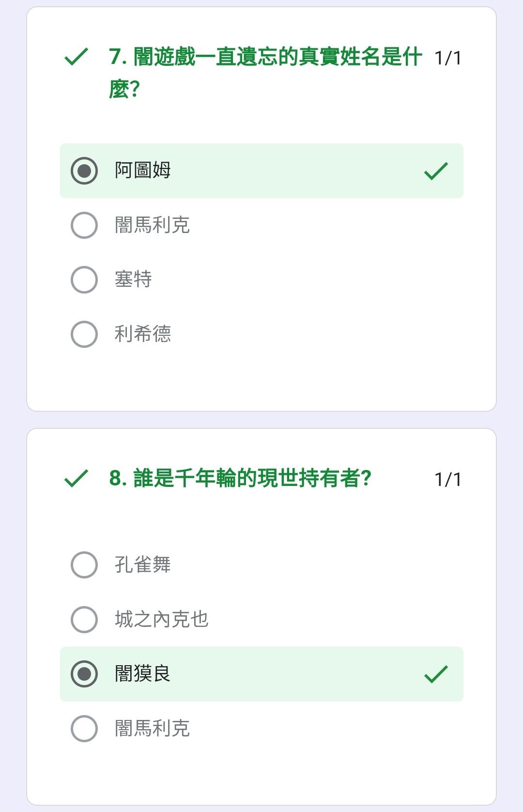The height and width of the screenshot is (812, 523).
Task: Click the 1/1 score of question 7
Action: [x=448, y=58]
